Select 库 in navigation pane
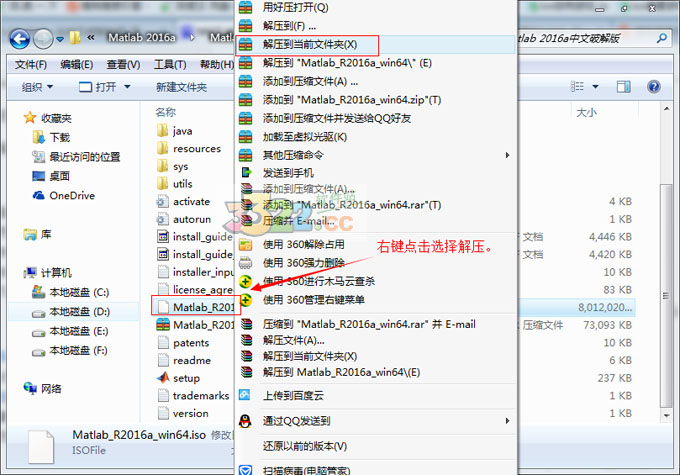Image resolution: width=680 pixels, height=475 pixels. [37, 235]
